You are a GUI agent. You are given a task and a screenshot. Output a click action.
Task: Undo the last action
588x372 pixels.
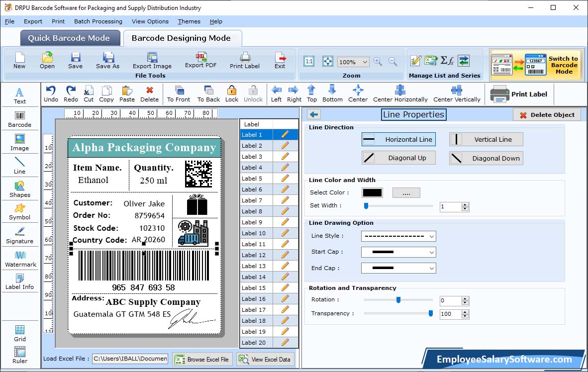51,94
